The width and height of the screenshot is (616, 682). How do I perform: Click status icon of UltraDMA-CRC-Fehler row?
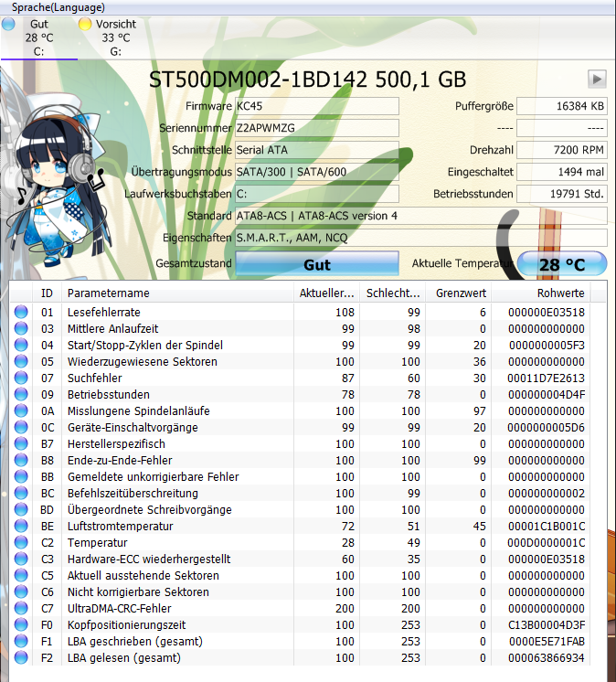point(21,608)
